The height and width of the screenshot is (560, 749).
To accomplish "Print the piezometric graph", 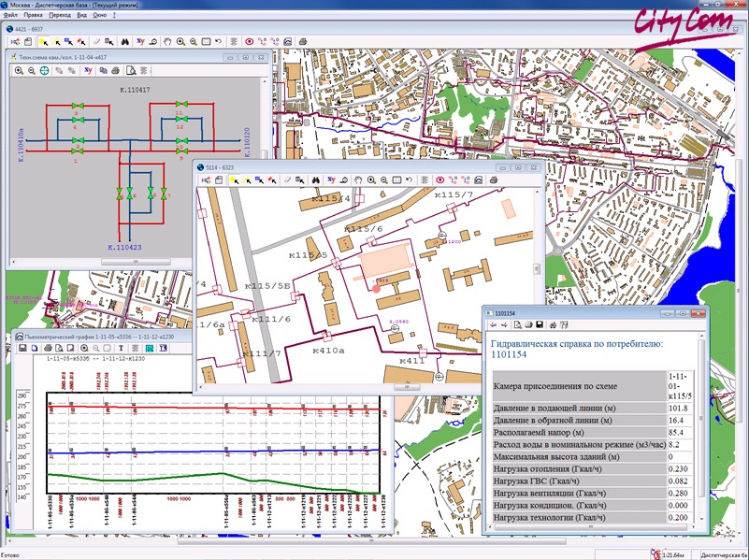I will (48, 348).
